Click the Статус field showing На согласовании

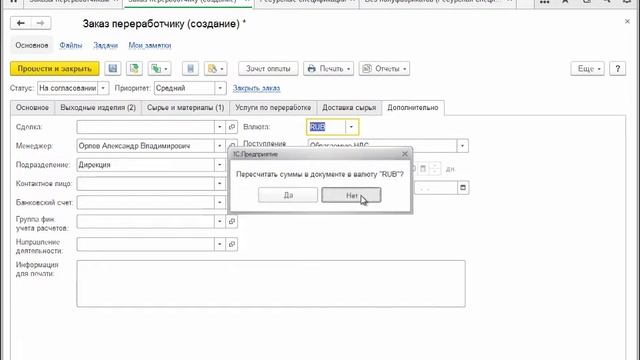[x=68, y=88]
